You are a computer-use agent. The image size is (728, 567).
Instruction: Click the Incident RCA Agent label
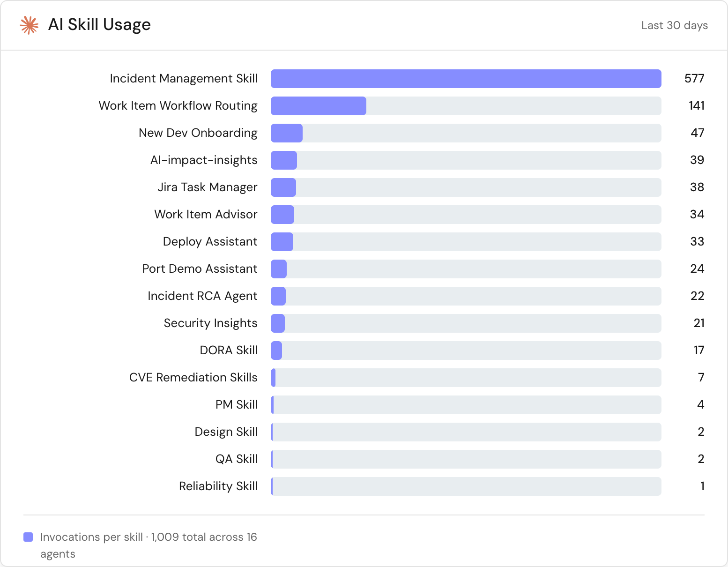click(203, 296)
